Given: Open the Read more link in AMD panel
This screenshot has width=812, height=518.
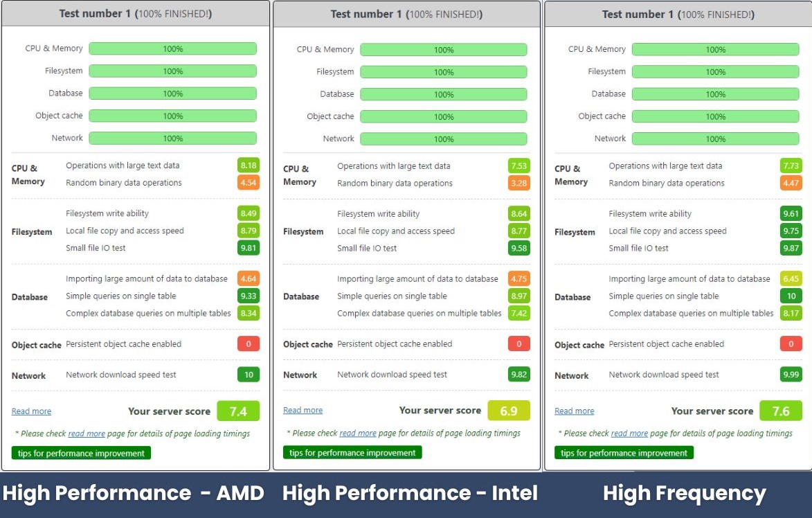Looking at the screenshot, I should click(31, 411).
